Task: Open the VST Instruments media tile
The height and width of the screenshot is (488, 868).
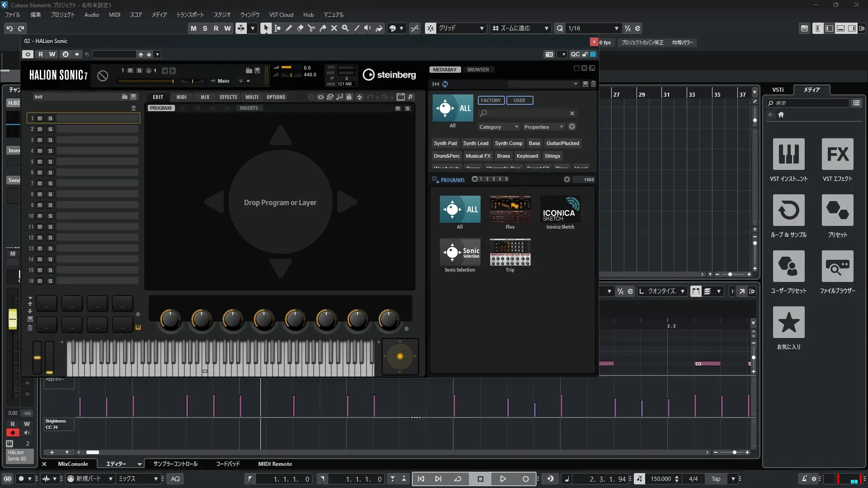Action: (x=788, y=155)
